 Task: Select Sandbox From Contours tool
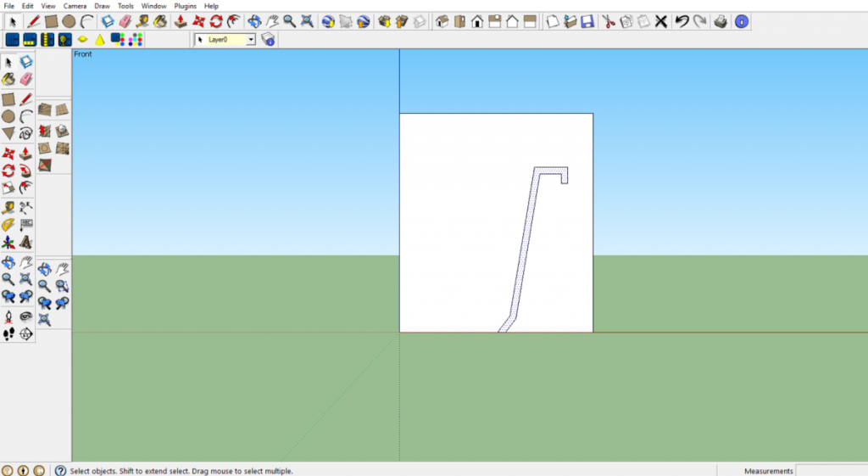tap(45, 109)
